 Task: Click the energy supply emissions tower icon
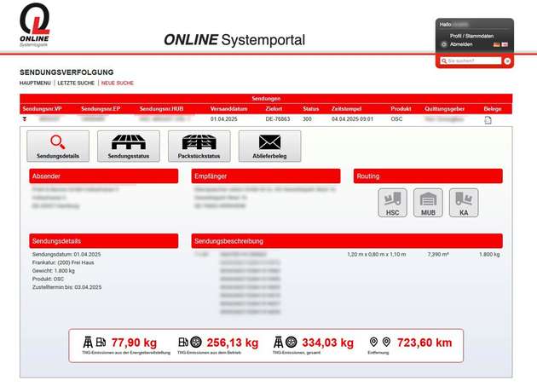coord(88,342)
